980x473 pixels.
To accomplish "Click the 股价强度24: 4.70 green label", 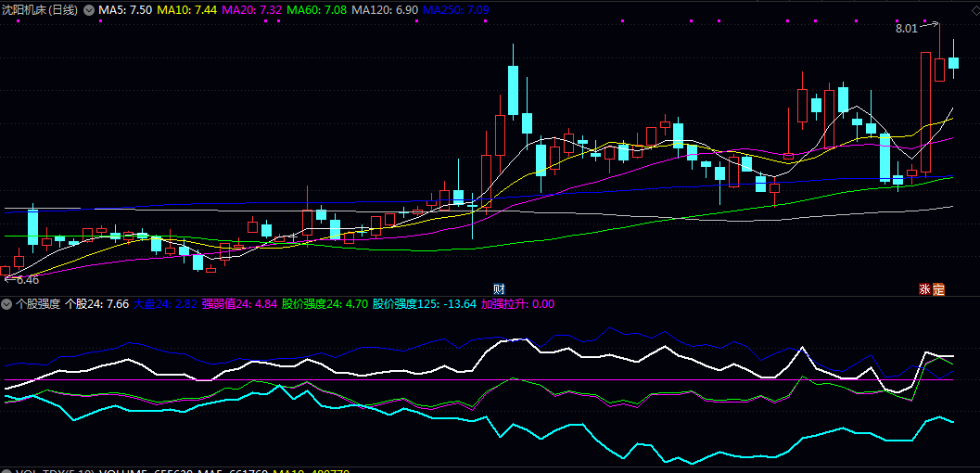I will (x=325, y=303).
